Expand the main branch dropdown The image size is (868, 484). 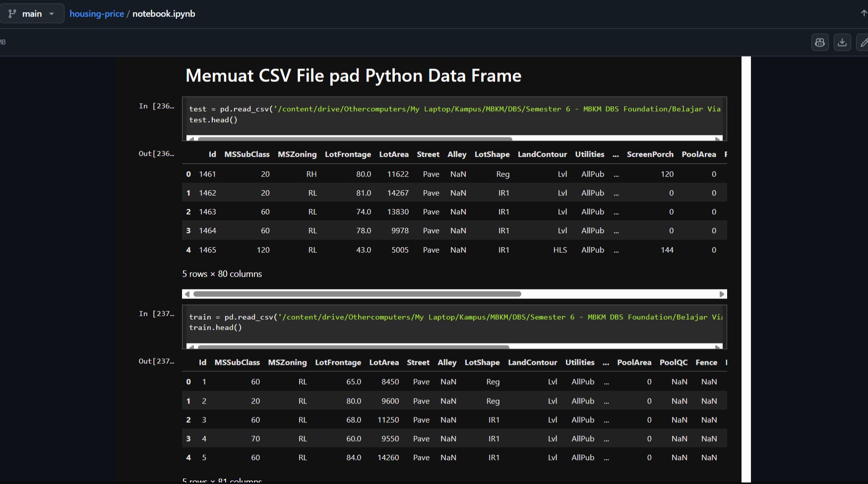point(52,13)
